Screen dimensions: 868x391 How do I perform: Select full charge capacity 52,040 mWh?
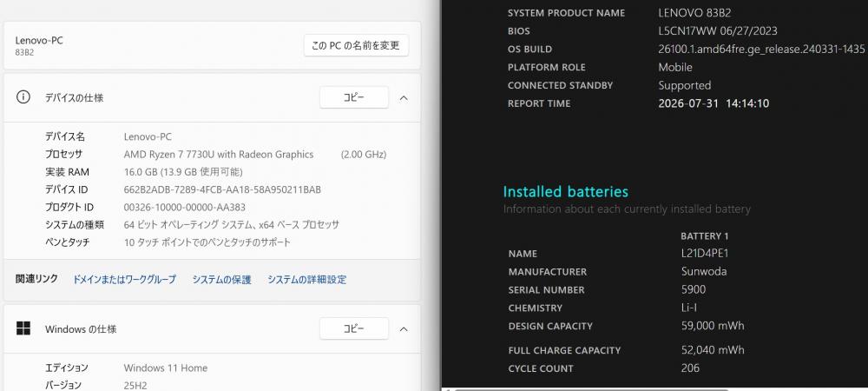tap(713, 350)
